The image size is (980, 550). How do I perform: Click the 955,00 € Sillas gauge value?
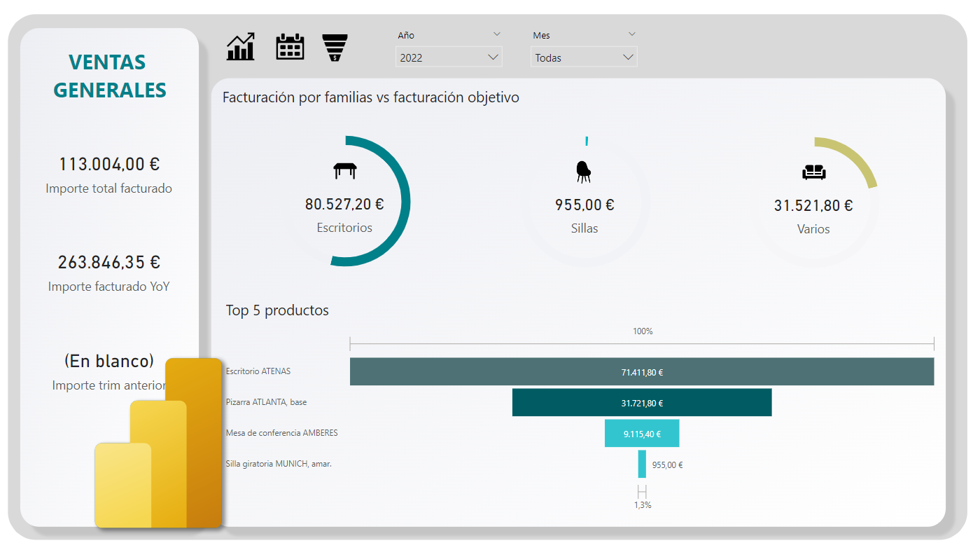[584, 205]
